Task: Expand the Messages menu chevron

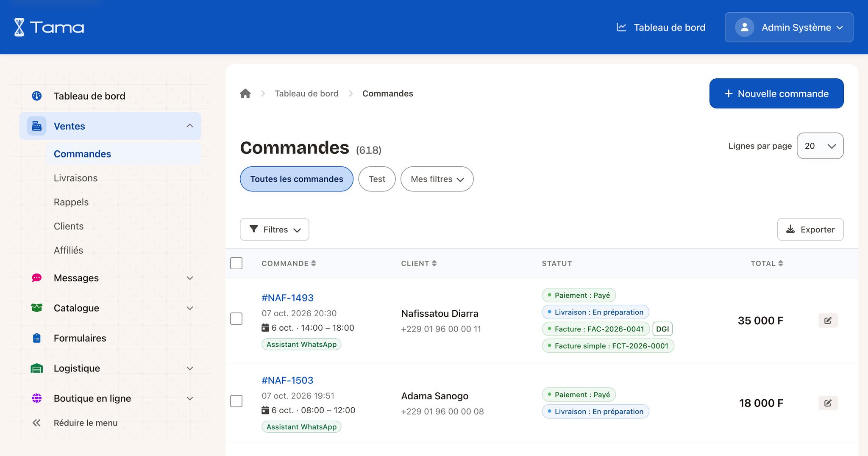Action: [190, 278]
